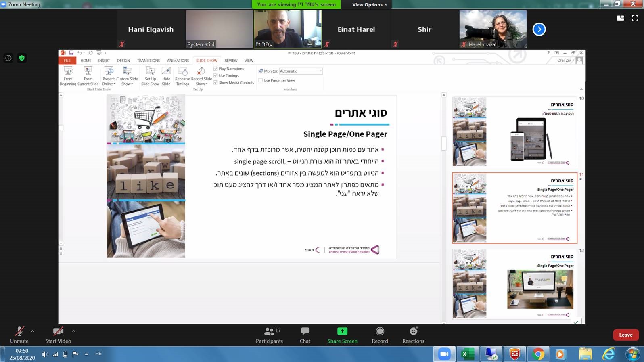Toggle the Play Narrations checkbox
Screen dimensions: 644x362
(x=216, y=69)
